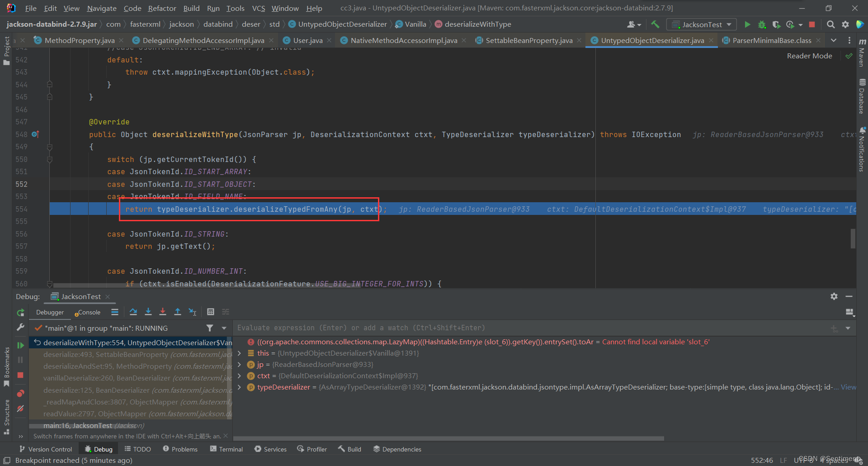868x466 pixels.
Task: Click the Step Out arrow icon
Action: [178, 312]
